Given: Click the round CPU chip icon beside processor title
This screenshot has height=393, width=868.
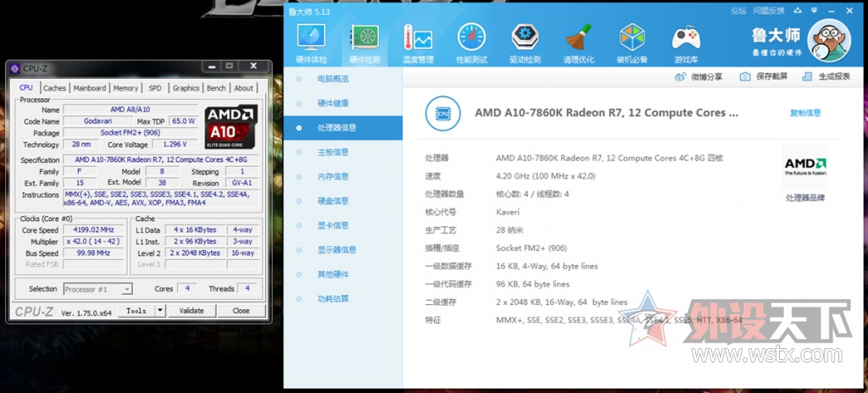Looking at the screenshot, I should [442, 113].
